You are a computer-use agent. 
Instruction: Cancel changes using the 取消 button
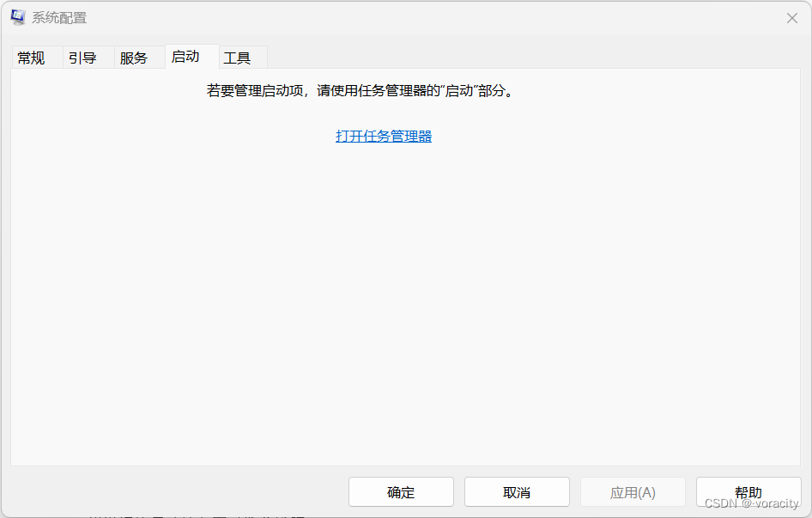point(517,491)
